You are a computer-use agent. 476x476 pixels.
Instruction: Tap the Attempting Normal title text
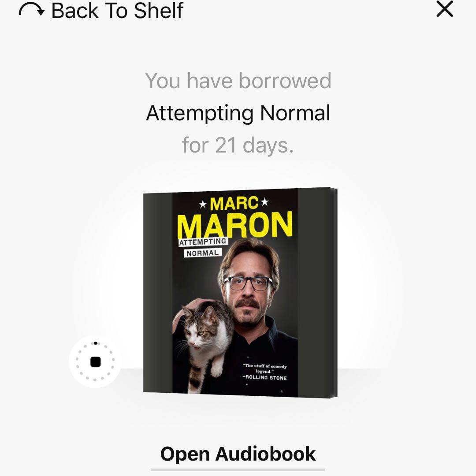coord(238,113)
